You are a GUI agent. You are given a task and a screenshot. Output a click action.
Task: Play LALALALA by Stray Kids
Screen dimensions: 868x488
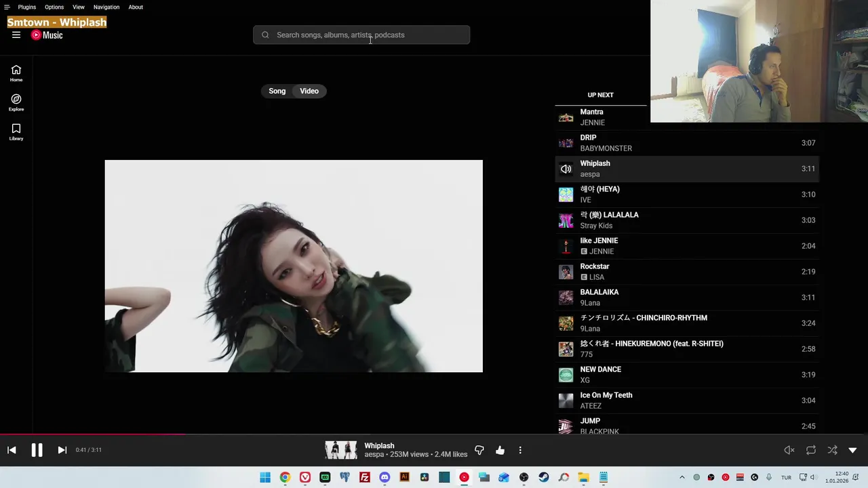(x=687, y=220)
